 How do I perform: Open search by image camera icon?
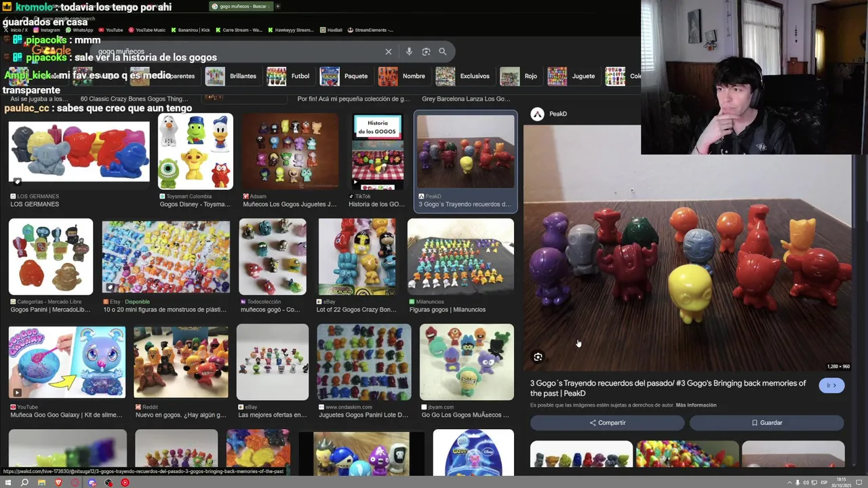(x=426, y=52)
